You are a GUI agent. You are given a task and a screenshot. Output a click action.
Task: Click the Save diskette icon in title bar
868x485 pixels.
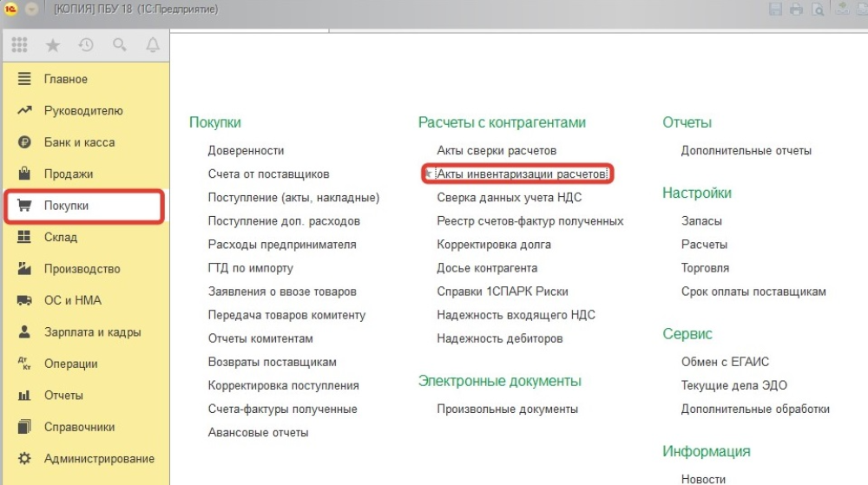775,9
